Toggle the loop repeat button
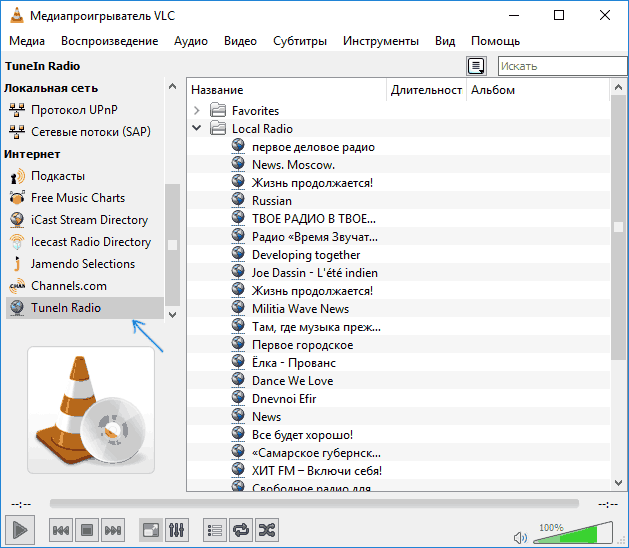Viewport: 629px width, 548px height. point(241,530)
